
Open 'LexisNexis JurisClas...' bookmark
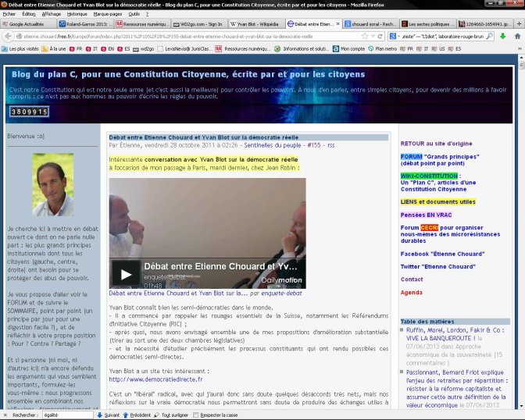coord(184,49)
